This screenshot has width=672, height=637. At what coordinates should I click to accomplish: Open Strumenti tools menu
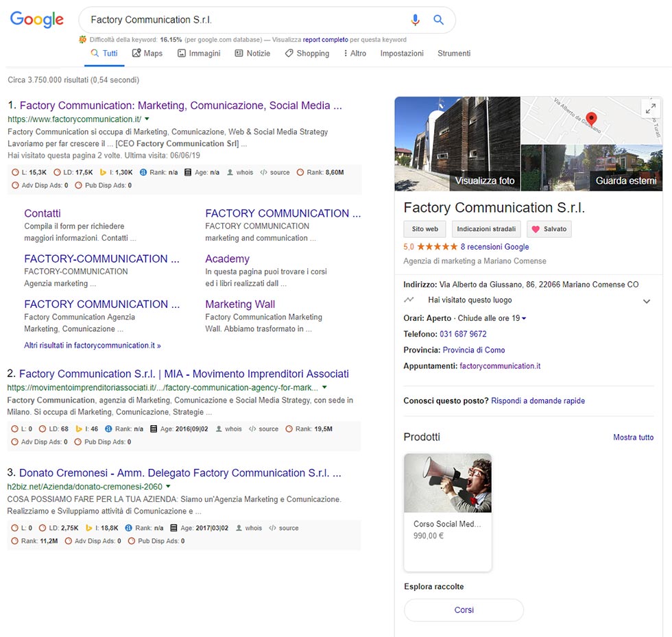pyautogui.click(x=454, y=53)
